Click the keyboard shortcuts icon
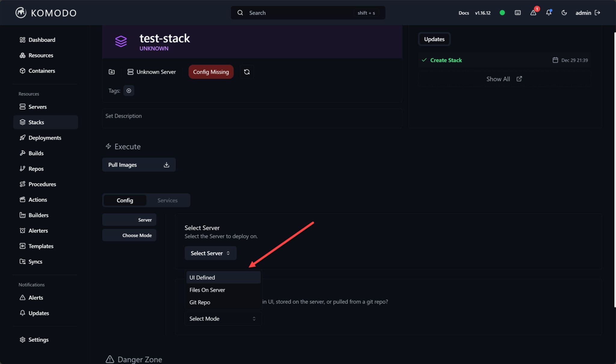Screen dimensions: 616x364 pyautogui.click(x=517, y=13)
